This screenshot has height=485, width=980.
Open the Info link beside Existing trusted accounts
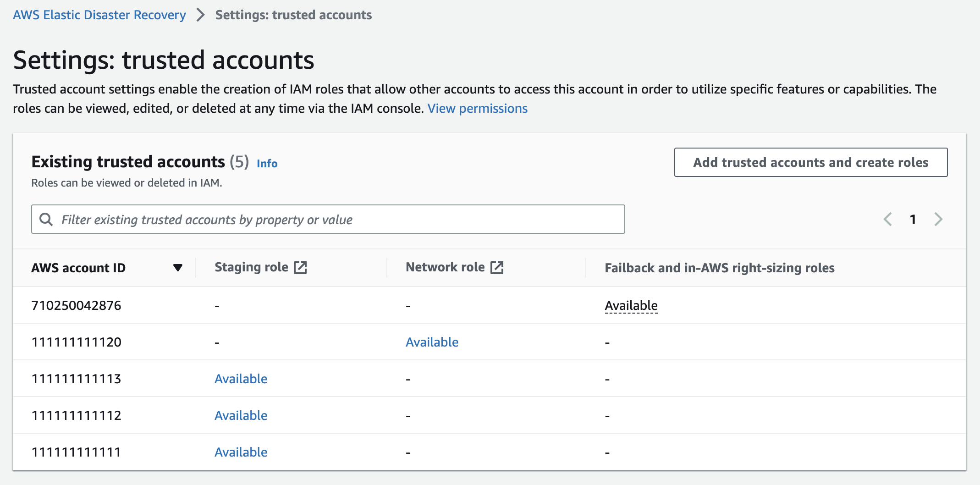click(267, 163)
